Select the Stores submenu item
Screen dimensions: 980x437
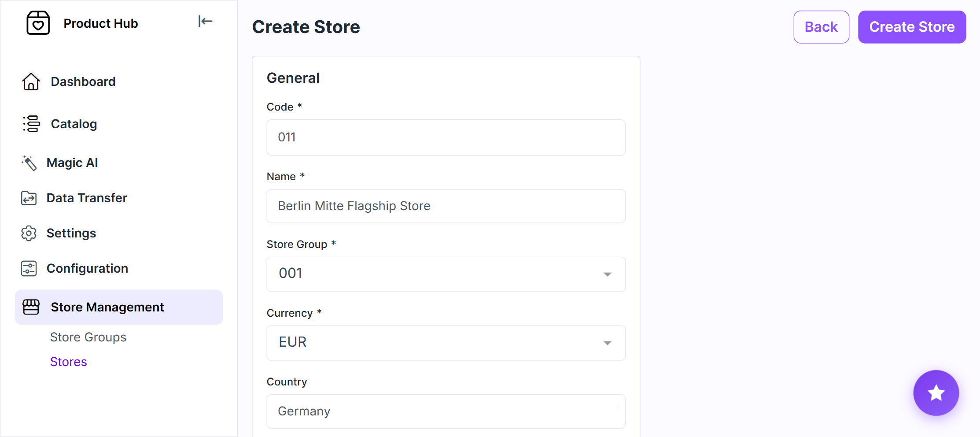(69, 362)
